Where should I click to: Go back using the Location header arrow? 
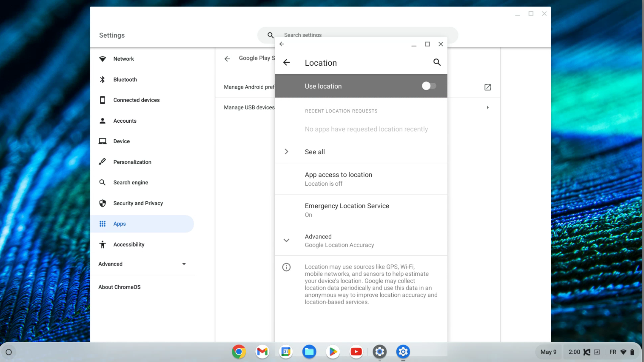[286, 62]
